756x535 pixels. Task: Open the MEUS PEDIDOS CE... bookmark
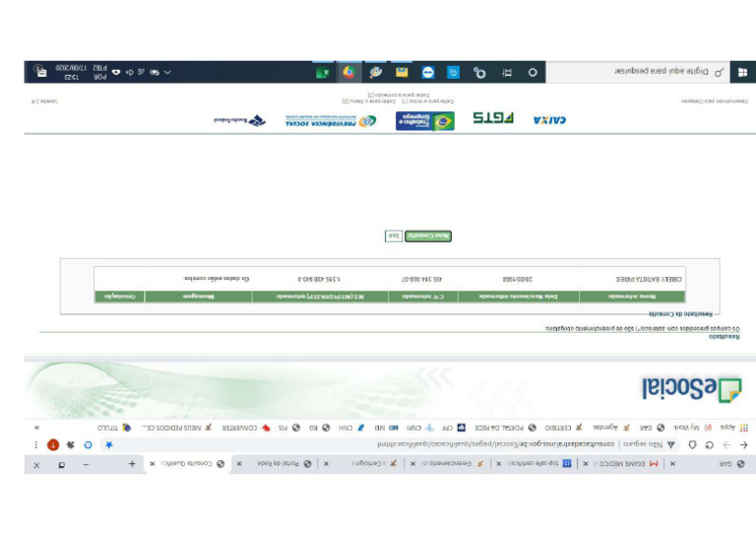(x=177, y=428)
